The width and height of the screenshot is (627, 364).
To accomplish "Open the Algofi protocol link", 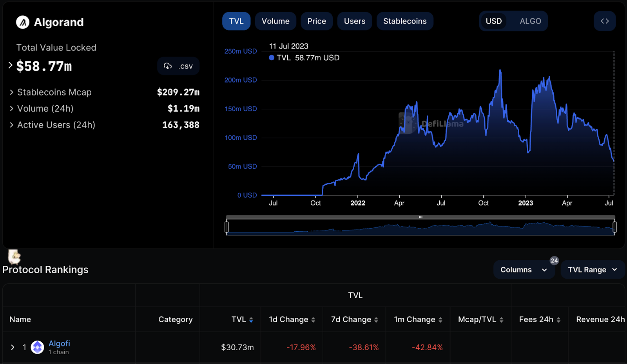I will (x=59, y=343).
